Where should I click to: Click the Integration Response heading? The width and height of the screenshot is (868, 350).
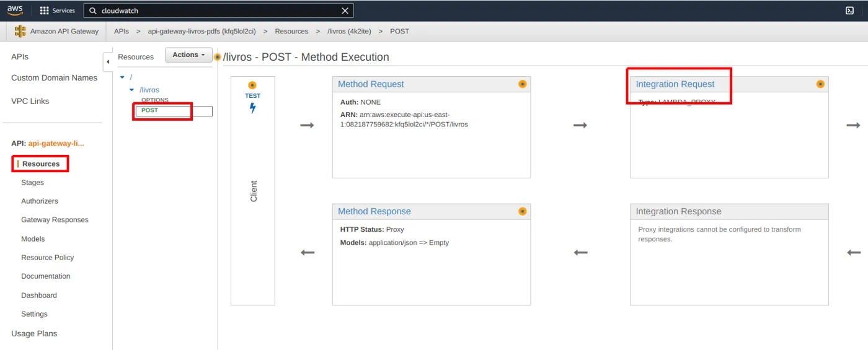tap(678, 211)
